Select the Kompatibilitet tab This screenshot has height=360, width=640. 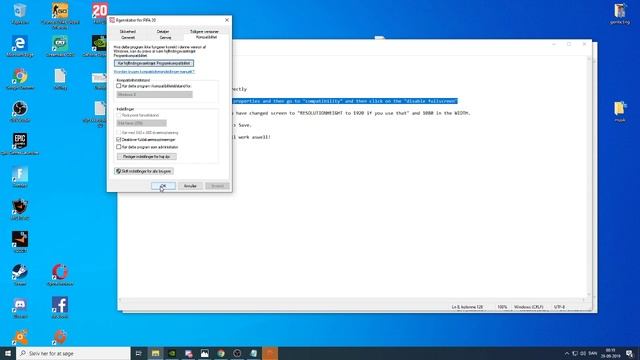coord(206,37)
